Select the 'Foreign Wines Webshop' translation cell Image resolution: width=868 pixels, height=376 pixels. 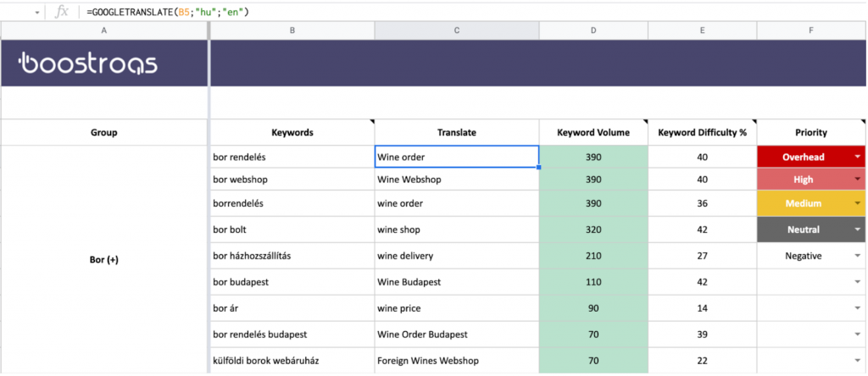[x=457, y=361]
